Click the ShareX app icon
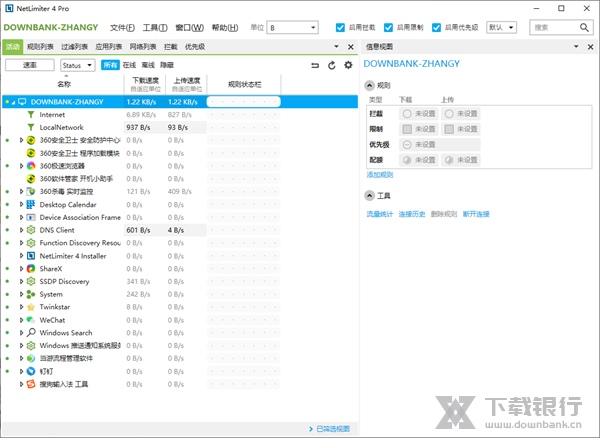Viewport: 600px width, 438px height. coord(31,269)
